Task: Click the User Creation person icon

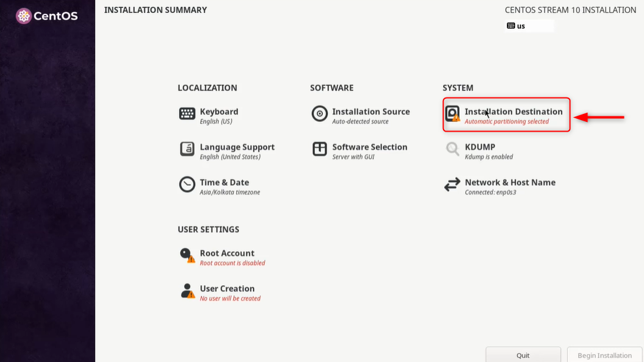Action: pyautogui.click(x=186, y=291)
